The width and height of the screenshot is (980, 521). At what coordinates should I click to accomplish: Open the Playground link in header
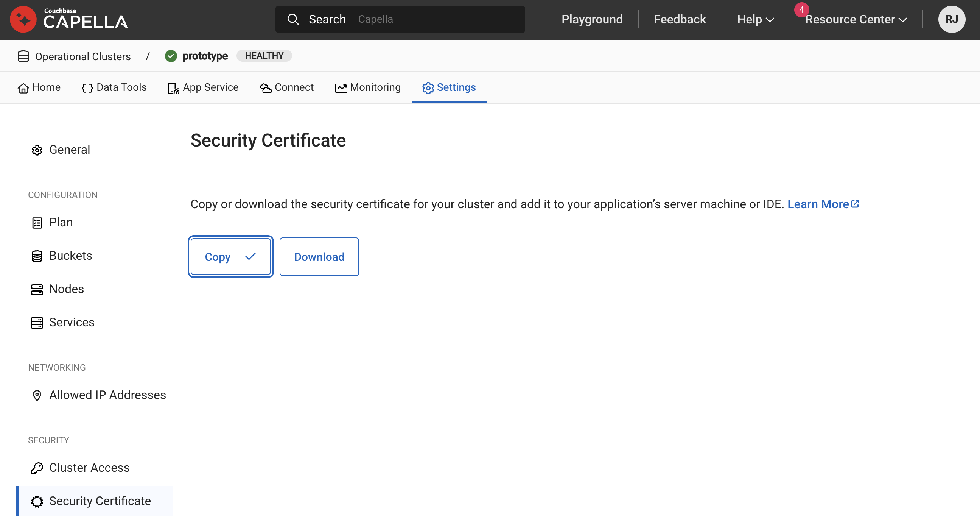(x=591, y=19)
